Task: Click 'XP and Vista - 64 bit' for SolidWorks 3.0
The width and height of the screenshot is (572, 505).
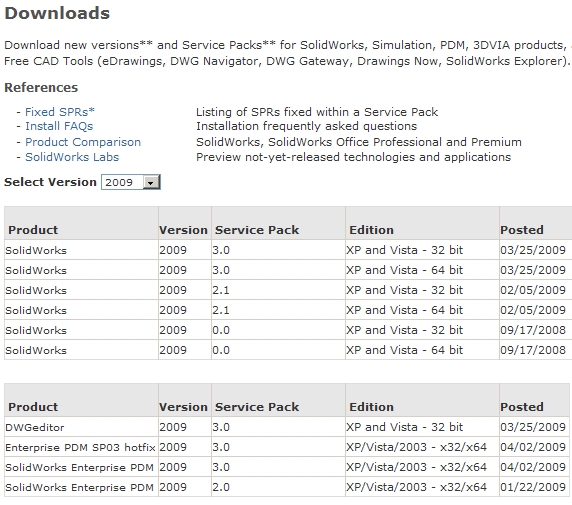Action: click(404, 270)
